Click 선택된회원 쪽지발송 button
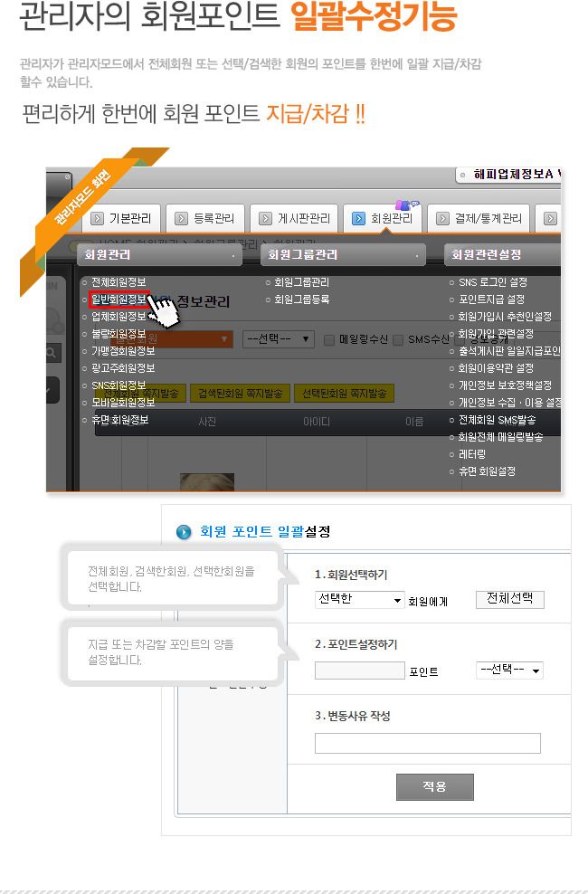588x894 pixels. pyautogui.click(x=344, y=394)
